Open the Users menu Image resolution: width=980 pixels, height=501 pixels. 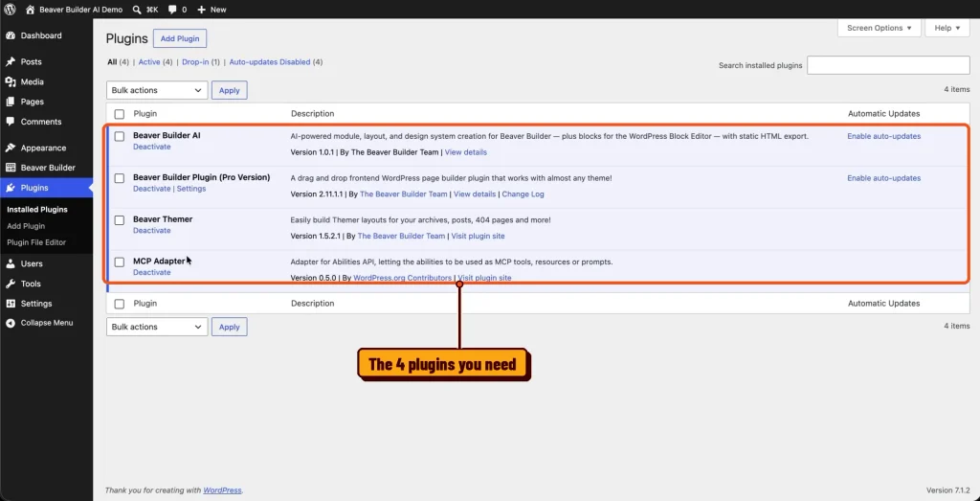(32, 264)
